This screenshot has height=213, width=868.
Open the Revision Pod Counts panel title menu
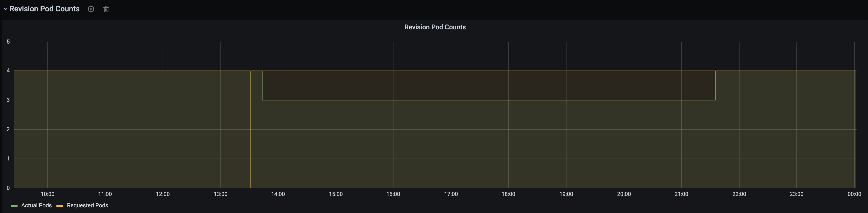pos(435,27)
